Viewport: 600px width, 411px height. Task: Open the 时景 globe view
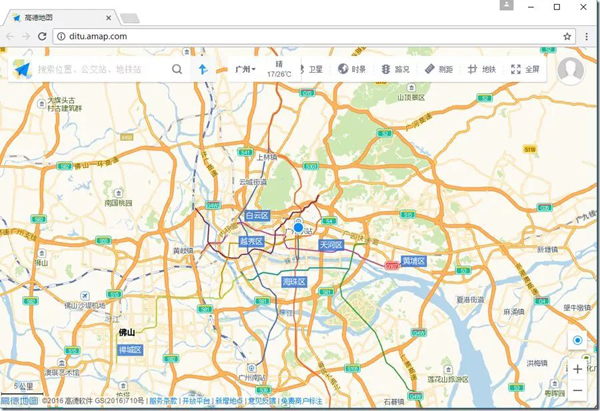click(352, 69)
